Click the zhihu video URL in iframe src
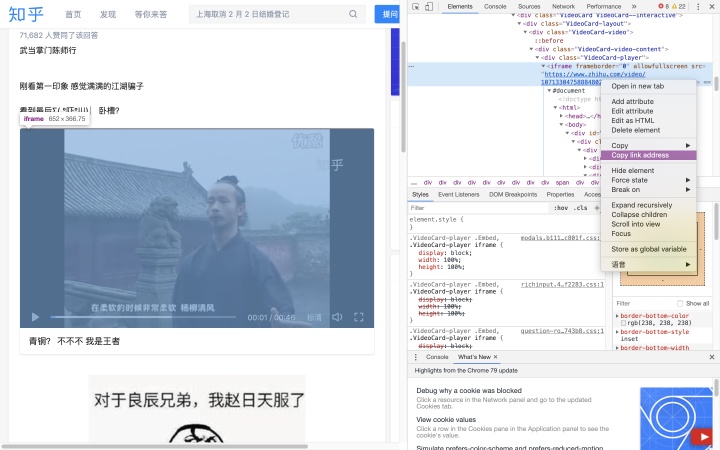Image resolution: width=720 pixels, height=450 pixels. click(x=595, y=74)
